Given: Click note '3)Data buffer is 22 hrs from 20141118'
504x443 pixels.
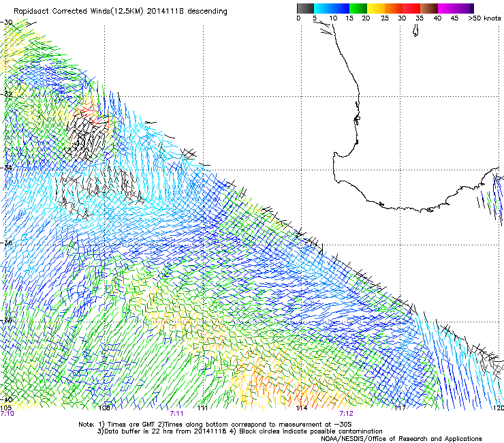Looking at the screenshot, I should click(162, 431).
